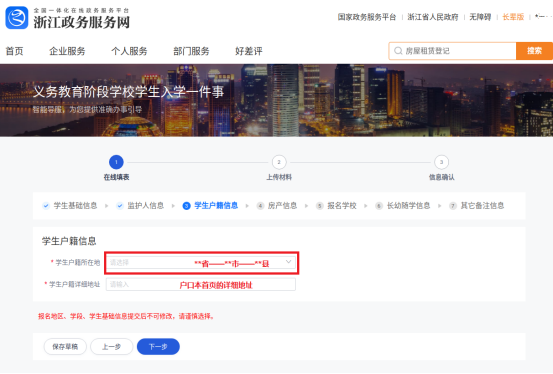Open 首页 in the navigation bar
Screen dimensions: 553x374
[14, 51]
